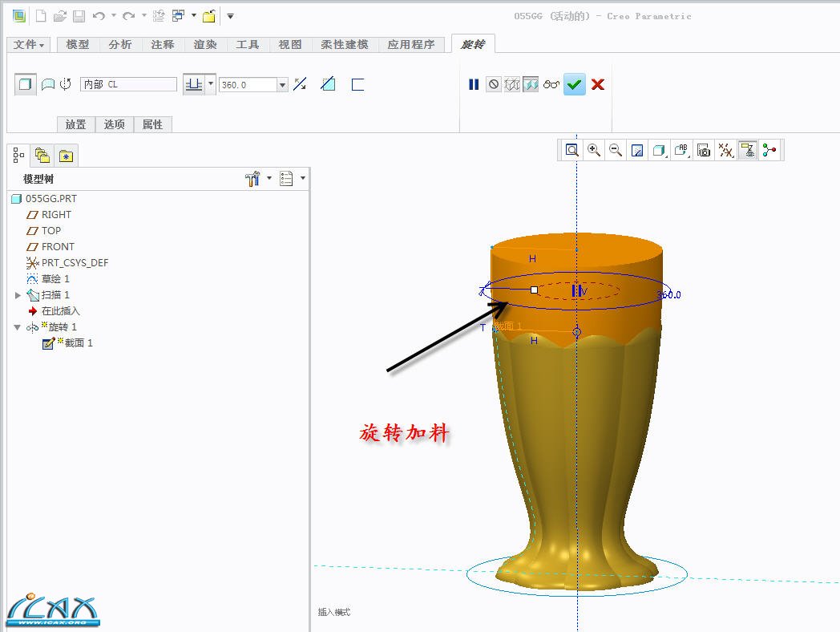This screenshot has height=632, width=840.
Task: Toggle revolve as surface option
Action: coord(48,84)
